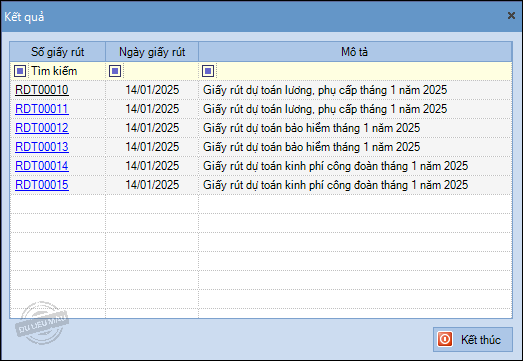
Task: Close the Kết quả dialog window
Action: pos(511,16)
